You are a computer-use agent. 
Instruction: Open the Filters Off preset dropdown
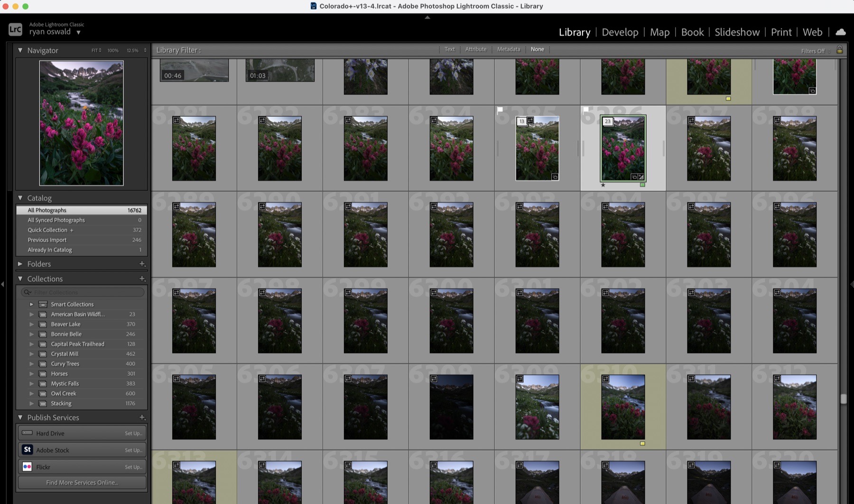tap(815, 51)
